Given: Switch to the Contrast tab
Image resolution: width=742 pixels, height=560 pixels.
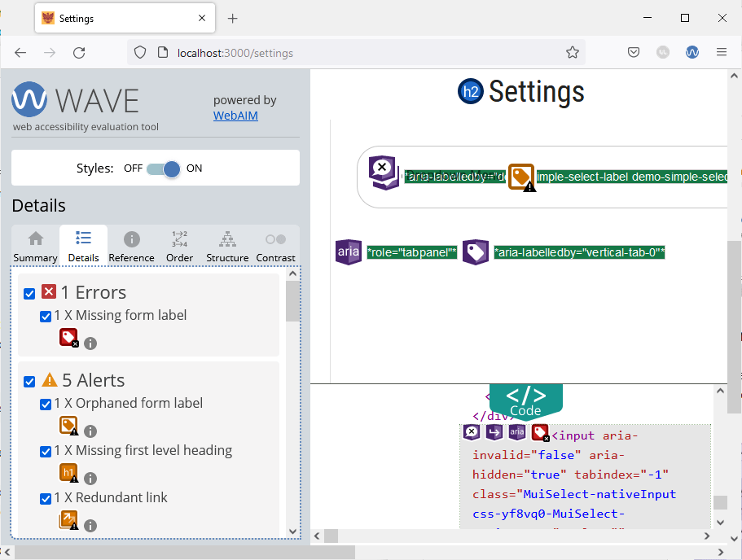Looking at the screenshot, I should [x=275, y=246].
